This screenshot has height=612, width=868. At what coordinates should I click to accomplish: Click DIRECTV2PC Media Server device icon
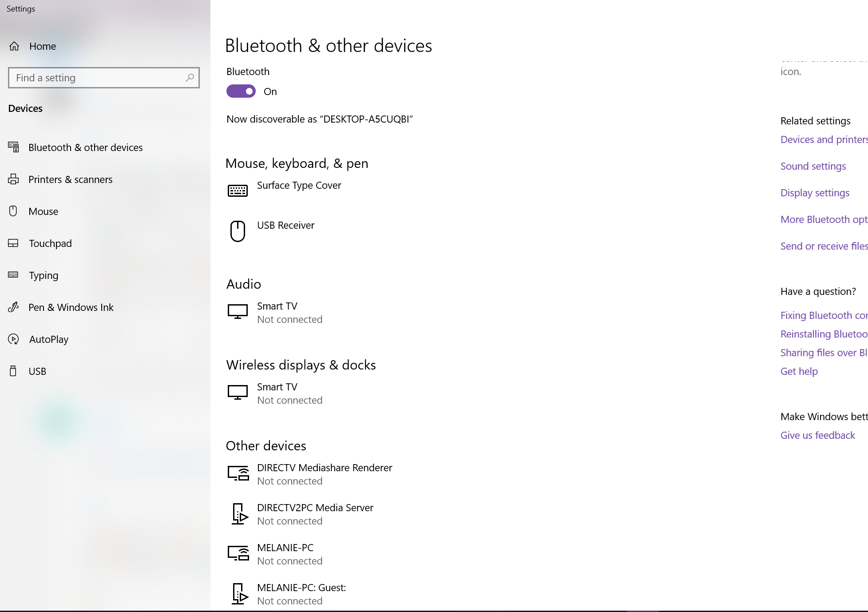tap(239, 514)
